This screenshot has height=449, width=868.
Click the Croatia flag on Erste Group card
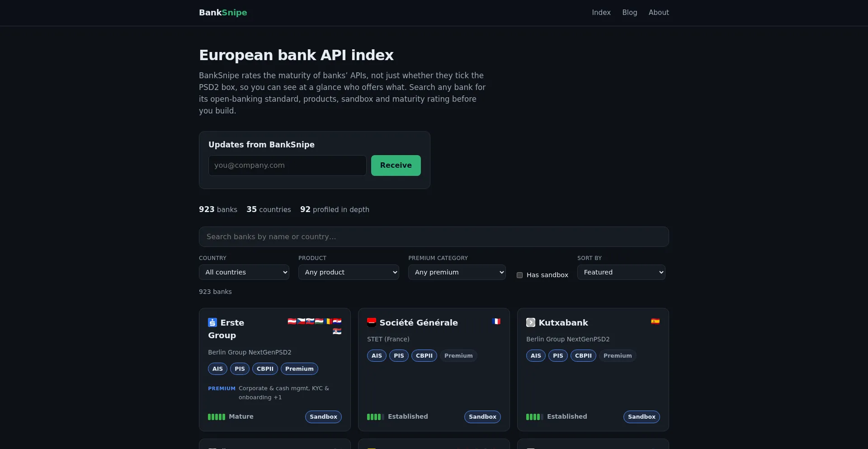(337, 321)
